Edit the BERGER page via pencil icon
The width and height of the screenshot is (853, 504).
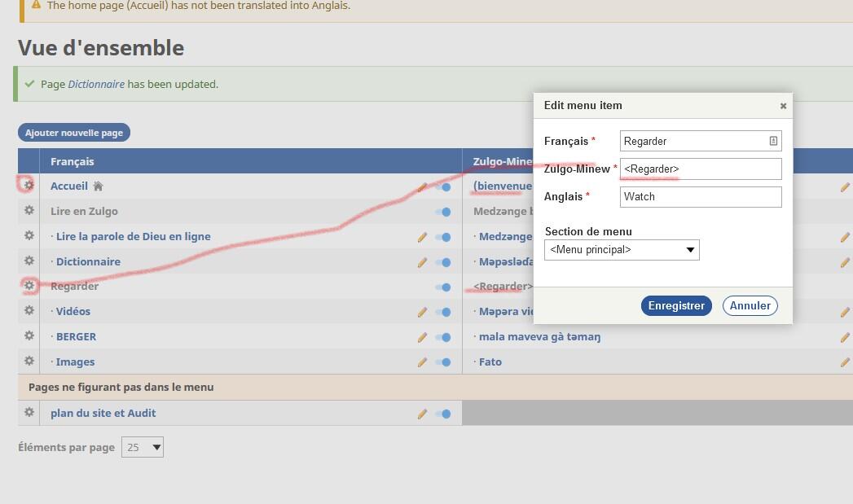[422, 337]
